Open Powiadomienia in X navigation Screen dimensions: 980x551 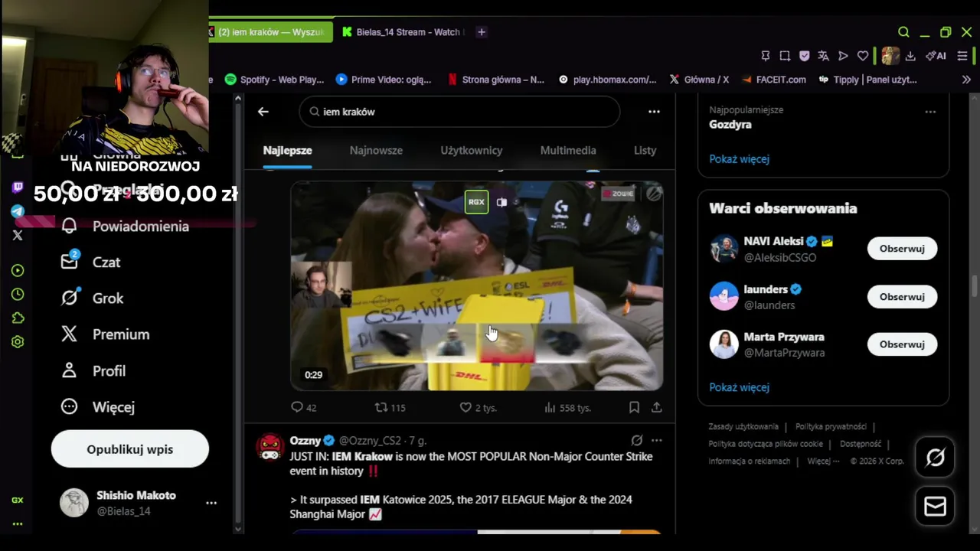pos(125,227)
